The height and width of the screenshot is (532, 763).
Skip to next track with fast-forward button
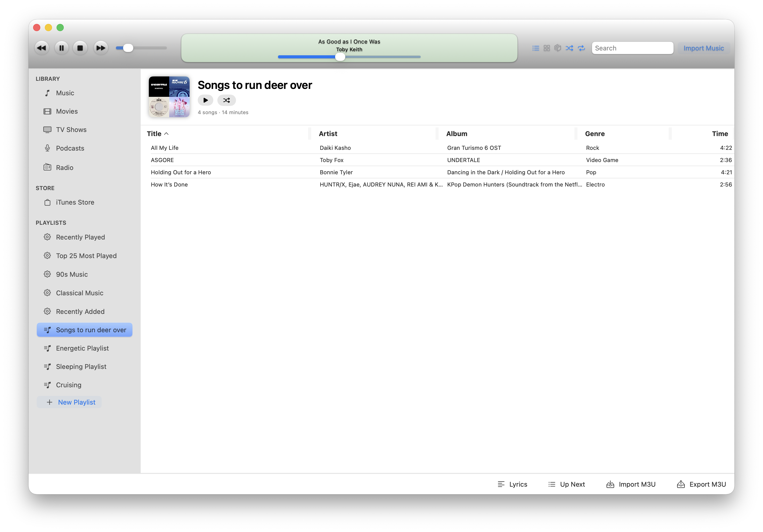point(101,48)
